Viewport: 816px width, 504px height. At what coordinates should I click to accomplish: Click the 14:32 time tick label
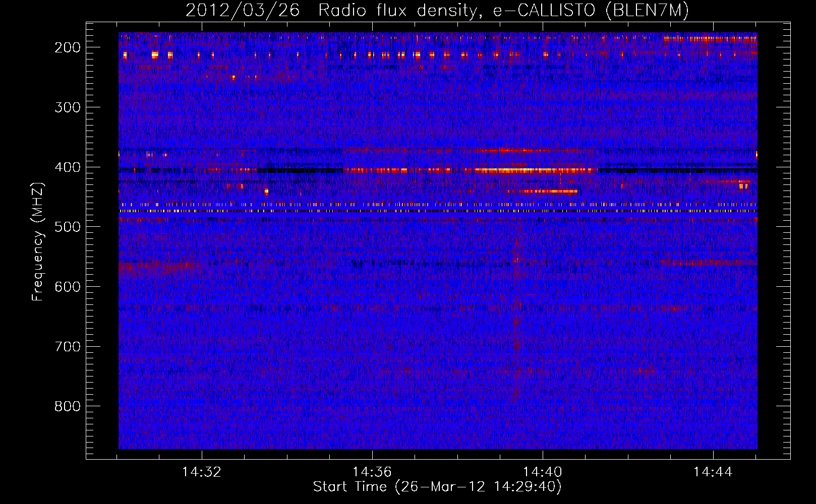click(x=202, y=472)
